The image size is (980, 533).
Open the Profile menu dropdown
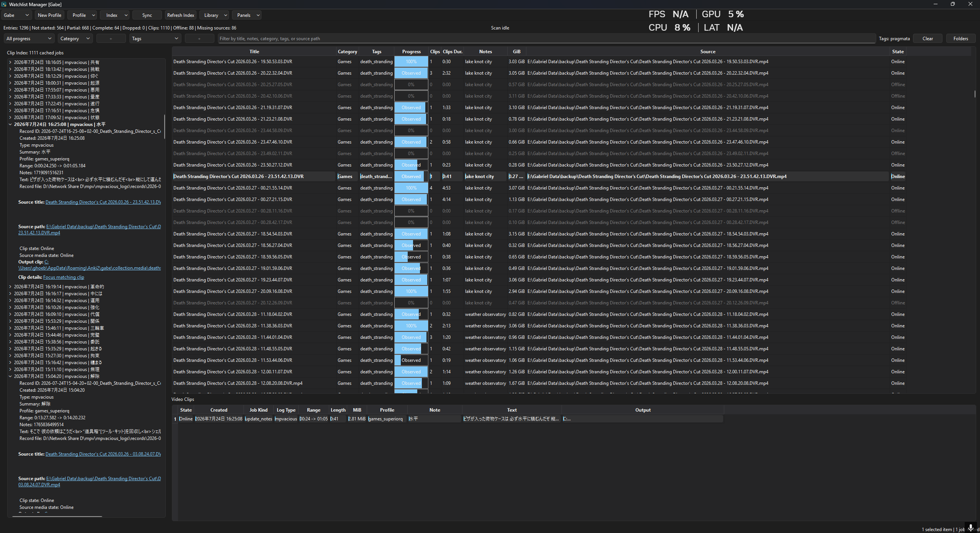tap(82, 15)
